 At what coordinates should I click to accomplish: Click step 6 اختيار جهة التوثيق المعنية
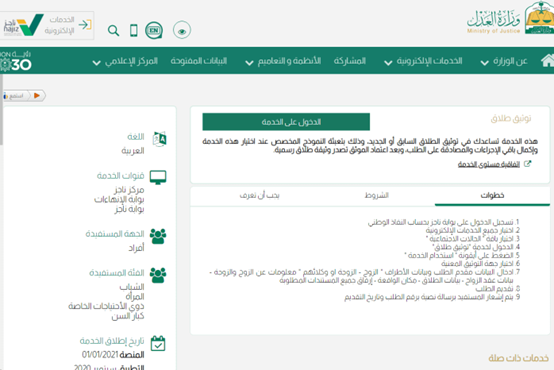pyautogui.click(x=481, y=264)
